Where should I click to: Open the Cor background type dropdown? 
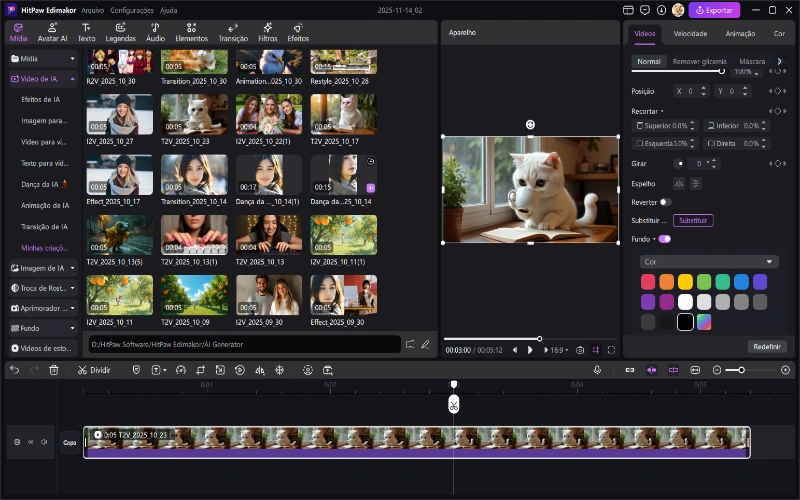pos(708,262)
